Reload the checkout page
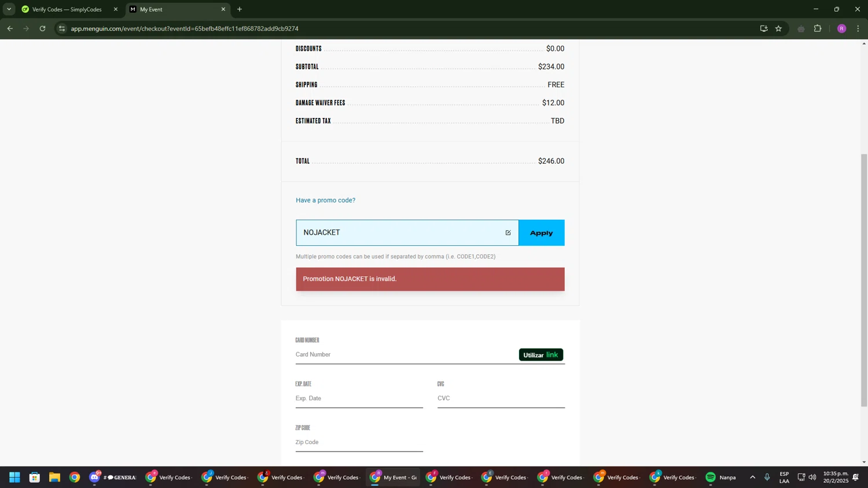 tap(42, 28)
